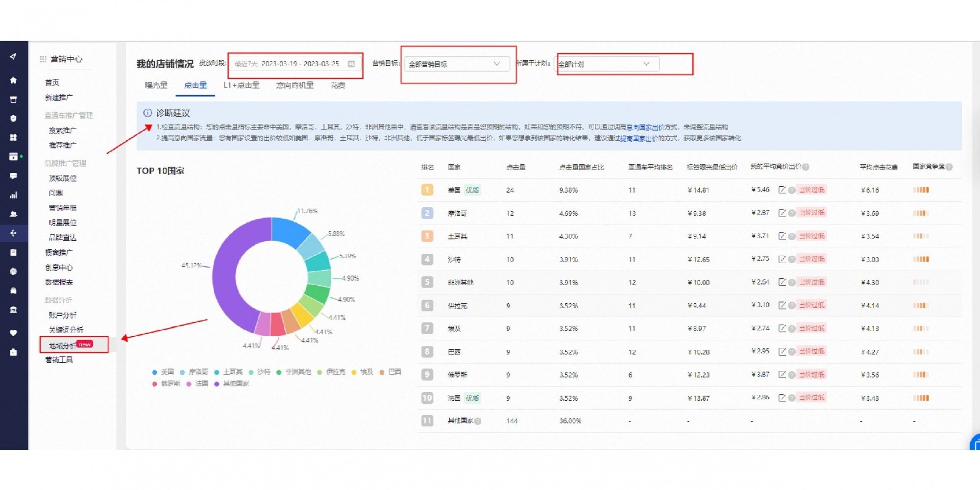This screenshot has width=980, height=490.
Task: Switch to the L1+点击量 tab
Action: click(x=242, y=85)
